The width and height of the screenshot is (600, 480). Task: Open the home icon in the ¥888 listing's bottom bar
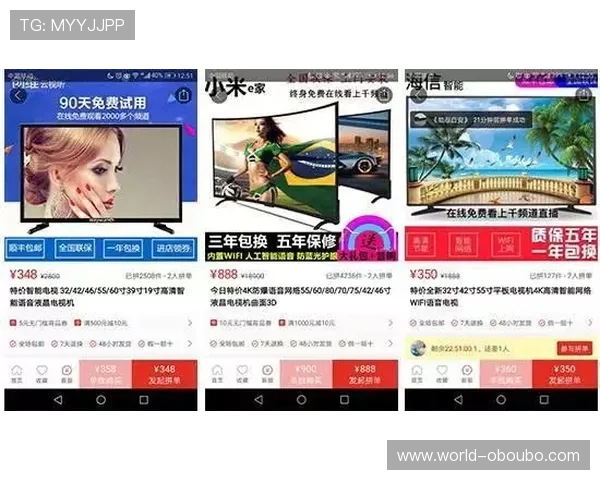click(217, 374)
